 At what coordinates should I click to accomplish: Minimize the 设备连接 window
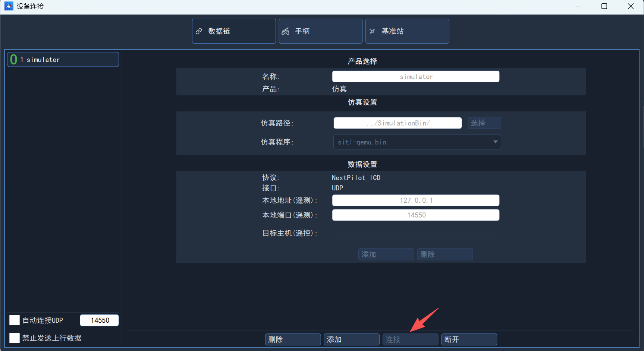(579, 6)
